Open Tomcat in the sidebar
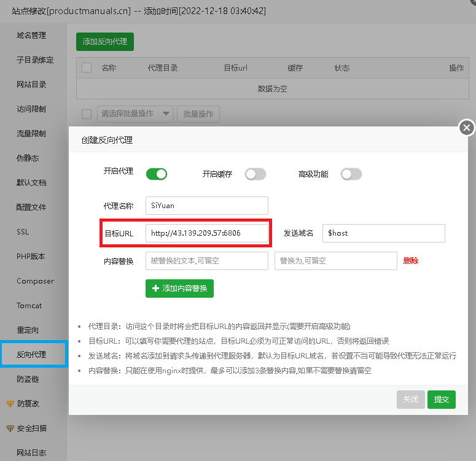 [29, 306]
